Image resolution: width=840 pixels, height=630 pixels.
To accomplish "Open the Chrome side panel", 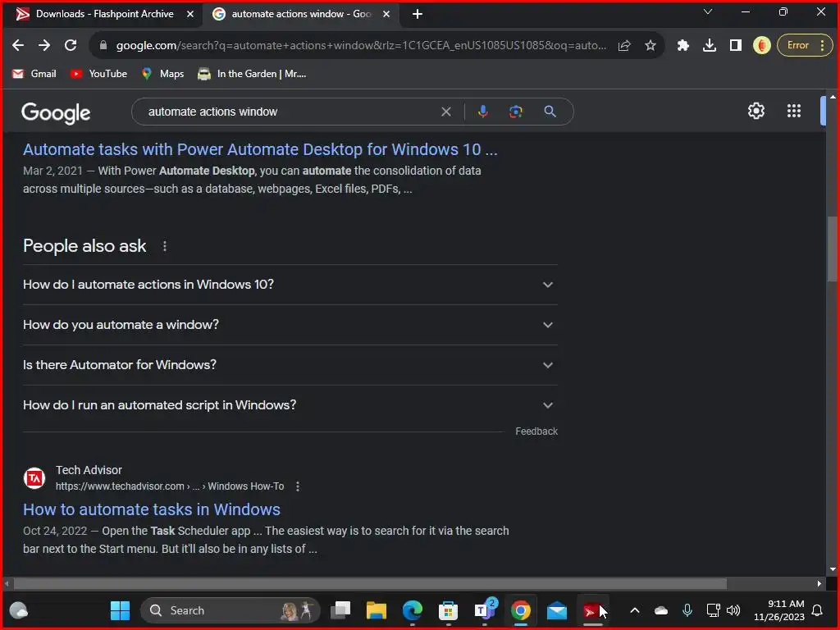I will pyautogui.click(x=736, y=46).
